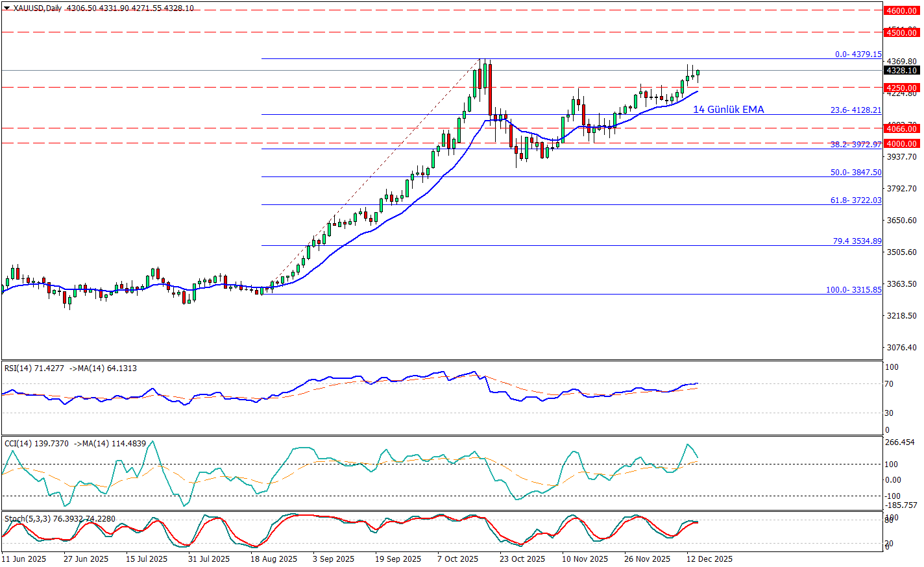Image resolution: width=924 pixels, height=567 pixels.
Task: Click Fibonacci 23.6- 4128.21 level label
Action: (856, 110)
